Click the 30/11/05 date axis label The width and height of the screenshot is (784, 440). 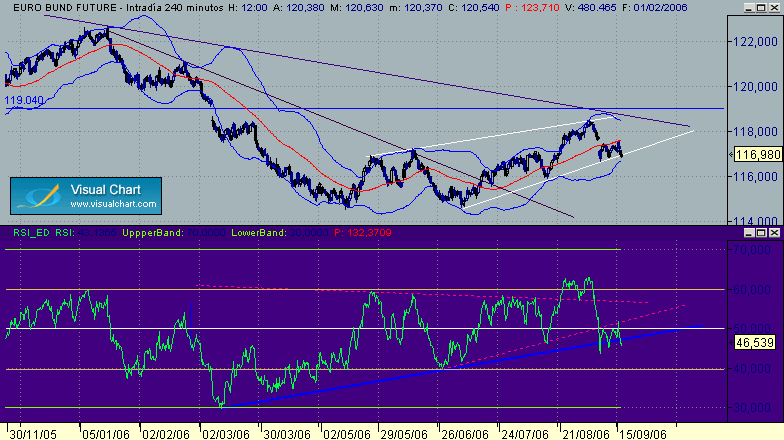click(33, 434)
